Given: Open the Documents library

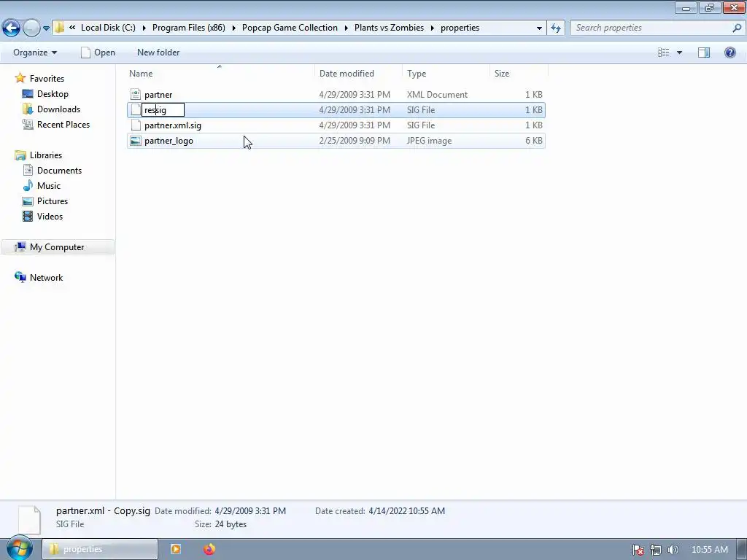Looking at the screenshot, I should (x=59, y=171).
